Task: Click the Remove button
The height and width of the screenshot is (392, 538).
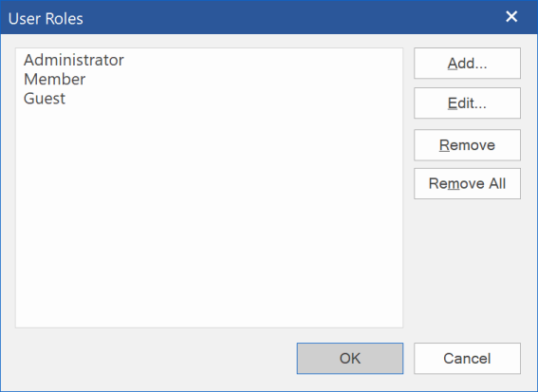Action: (467, 145)
